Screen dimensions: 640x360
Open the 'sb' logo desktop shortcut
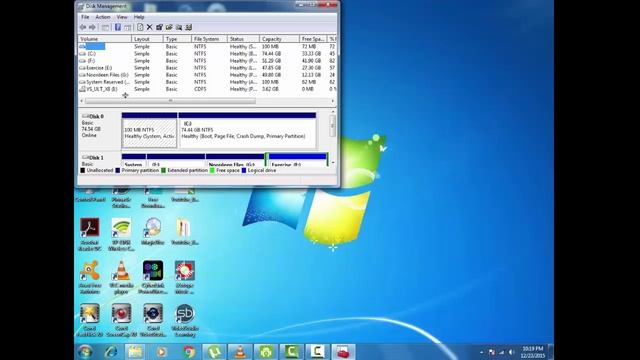point(184,320)
